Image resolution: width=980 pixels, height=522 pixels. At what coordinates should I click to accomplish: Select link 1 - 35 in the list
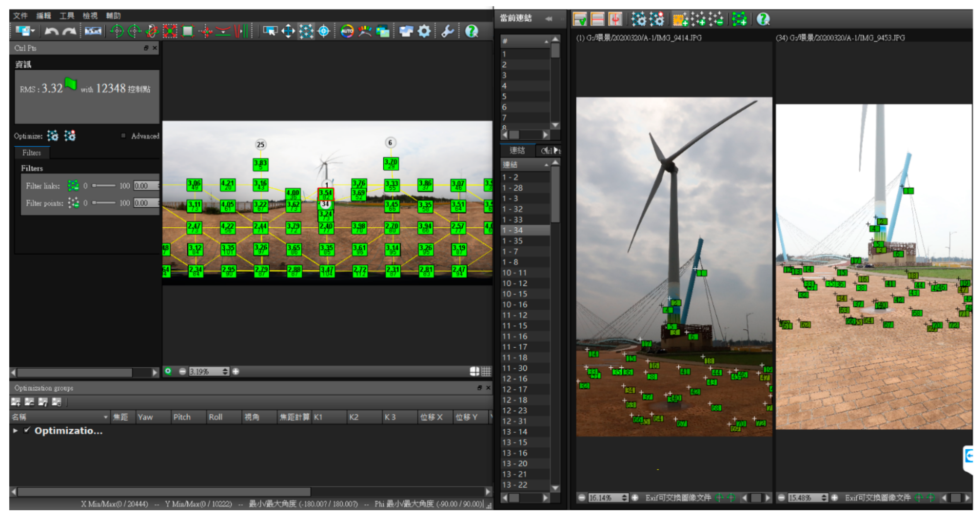pyautogui.click(x=512, y=241)
